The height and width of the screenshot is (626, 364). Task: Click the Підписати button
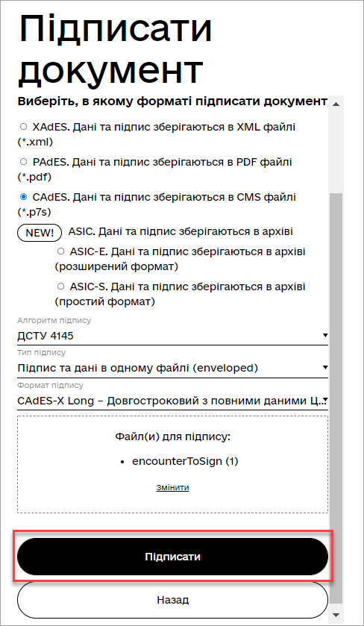(x=172, y=557)
